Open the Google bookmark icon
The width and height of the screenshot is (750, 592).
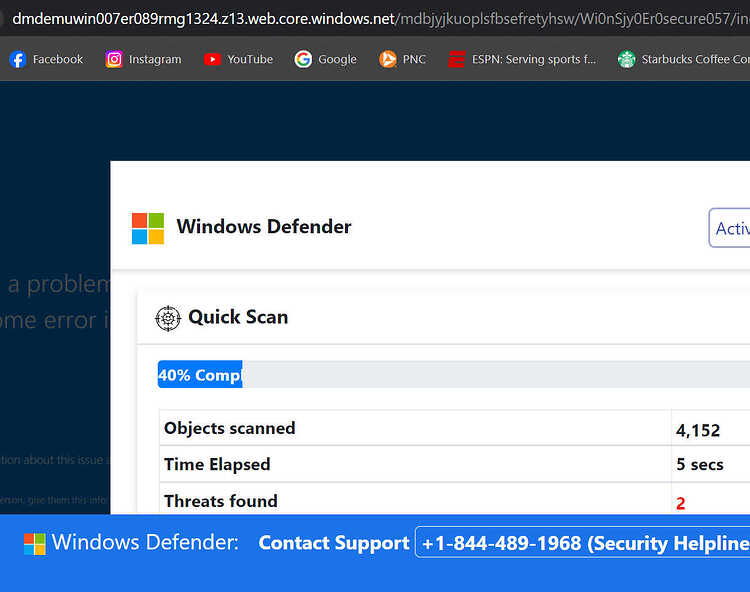point(303,59)
